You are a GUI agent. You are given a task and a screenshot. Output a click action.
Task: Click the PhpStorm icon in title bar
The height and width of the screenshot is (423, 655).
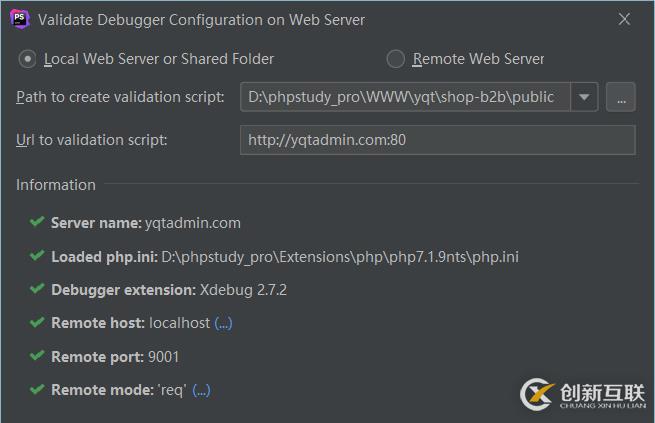[x=20, y=19]
